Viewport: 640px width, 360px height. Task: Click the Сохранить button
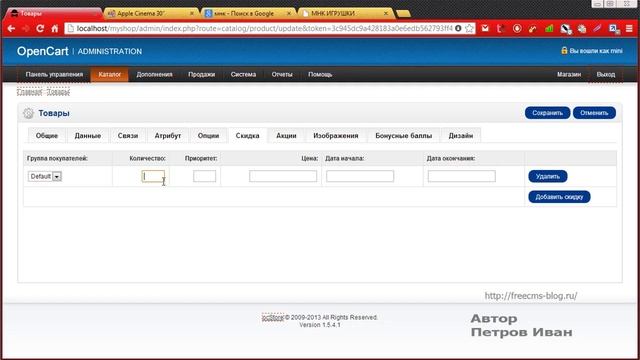pos(547,113)
